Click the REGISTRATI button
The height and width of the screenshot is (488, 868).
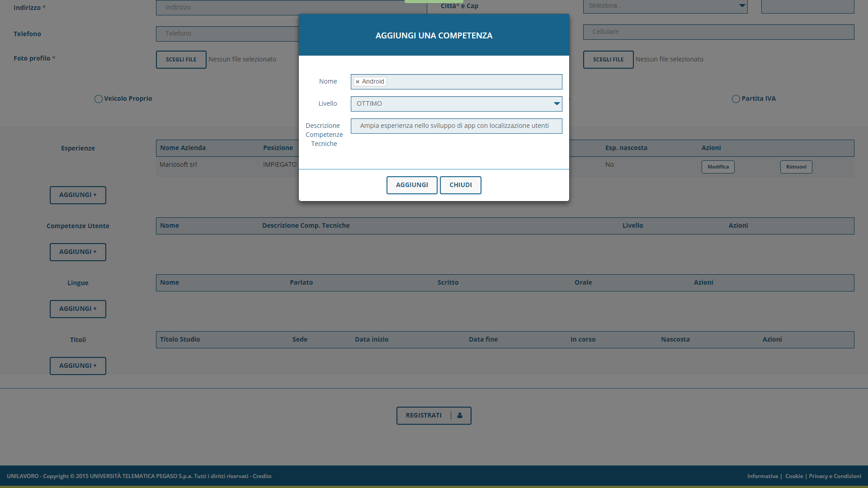(434, 416)
